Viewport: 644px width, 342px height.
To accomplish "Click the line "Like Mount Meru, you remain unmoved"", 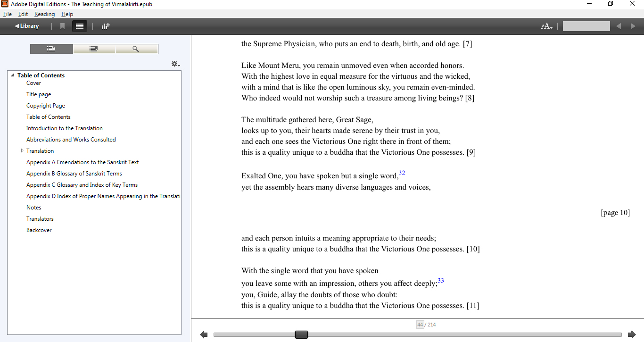I will [353, 66].
